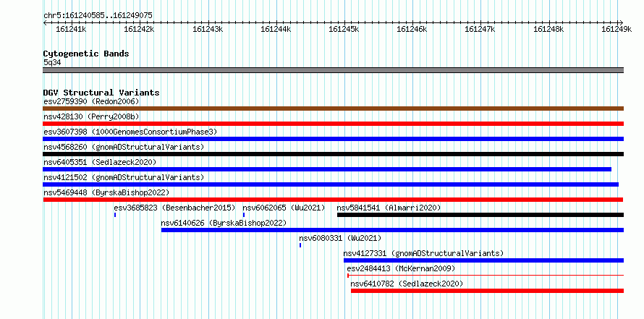644x319 pixels.
Task: Click nsv6080331 (Wu2021) label
Action: coord(340,238)
